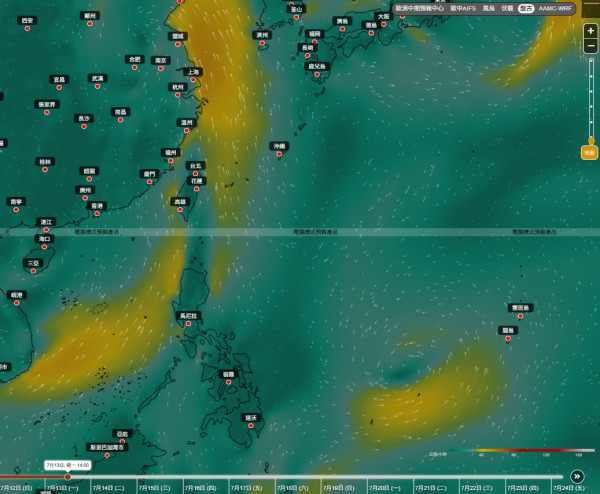This screenshot has width=600, height=494.
Task: Jump timeline to 7月21日 (二)
Action: (431, 488)
